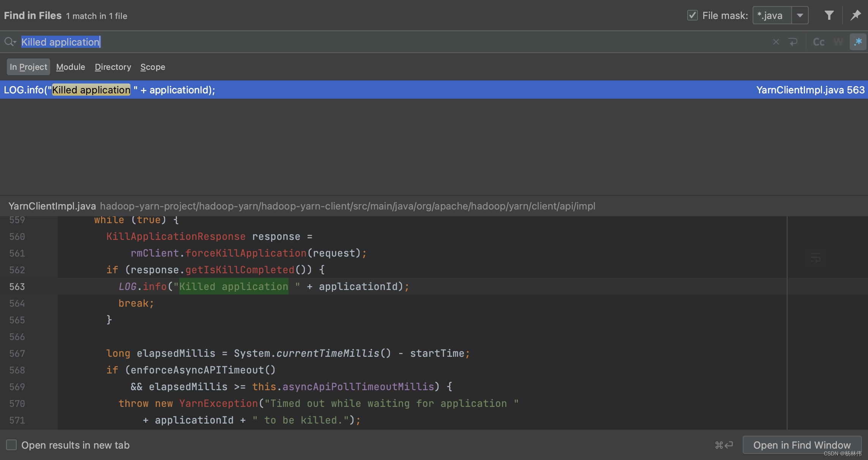Uncheck the File mask checkbox
This screenshot has width=868, height=460.
tap(692, 15)
